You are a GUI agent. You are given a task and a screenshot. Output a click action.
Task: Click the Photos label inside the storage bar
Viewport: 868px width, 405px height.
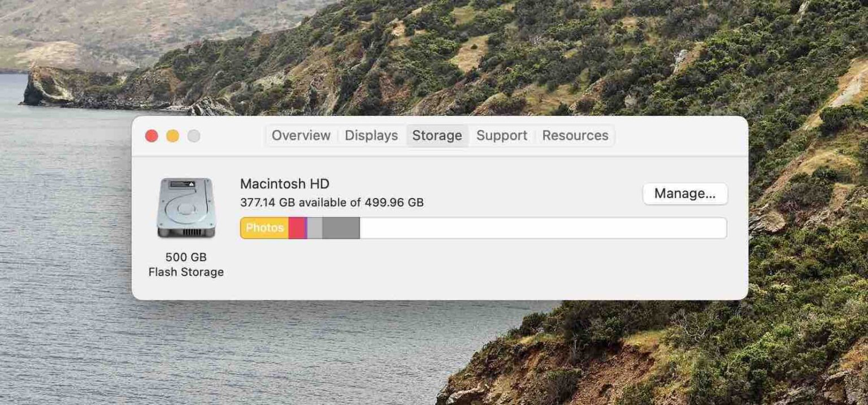pyautogui.click(x=264, y=228)
